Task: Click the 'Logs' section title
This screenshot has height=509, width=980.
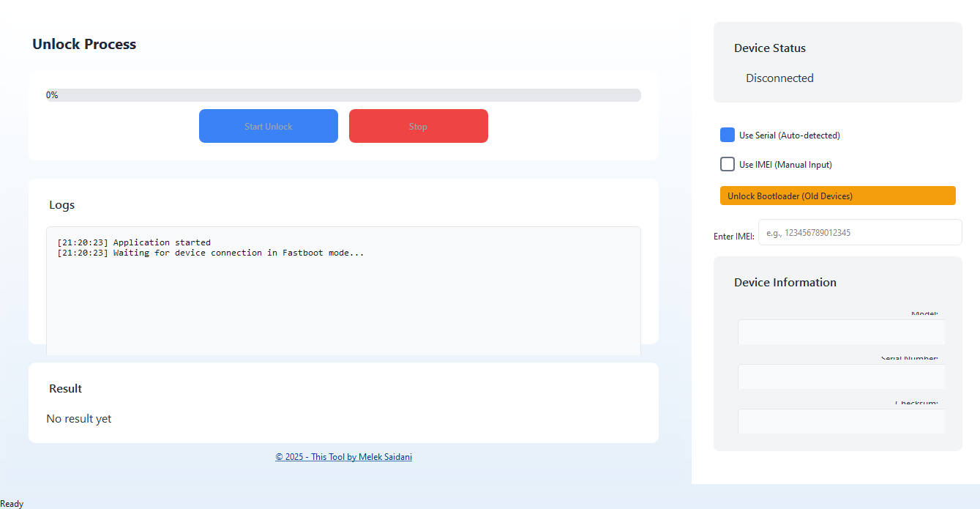Action: 62,204
